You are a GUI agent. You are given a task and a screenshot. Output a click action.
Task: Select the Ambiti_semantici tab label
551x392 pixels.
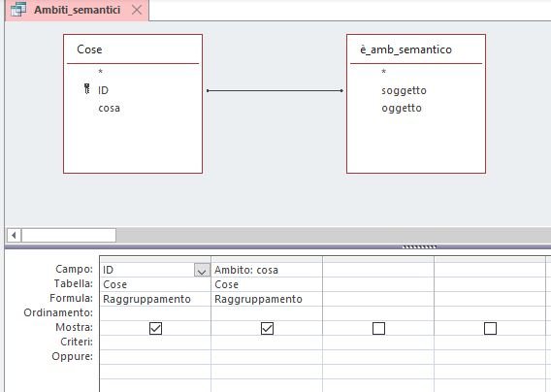[77, 10]
